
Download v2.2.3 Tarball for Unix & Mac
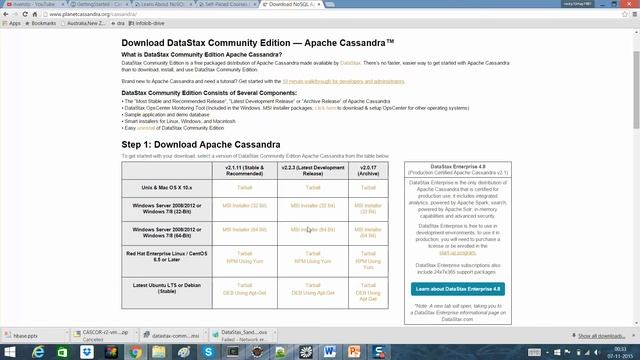pyautogui.click(x=313, y=188)
